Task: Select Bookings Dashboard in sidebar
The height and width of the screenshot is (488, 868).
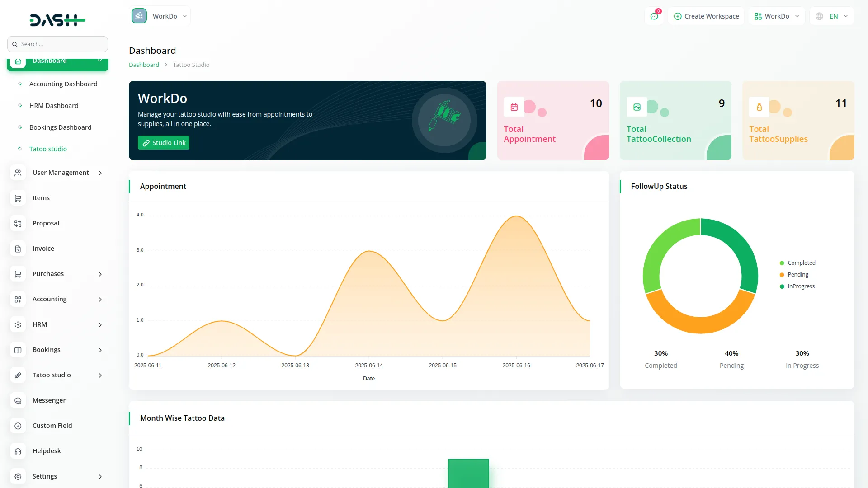Action: coord(60,127)
